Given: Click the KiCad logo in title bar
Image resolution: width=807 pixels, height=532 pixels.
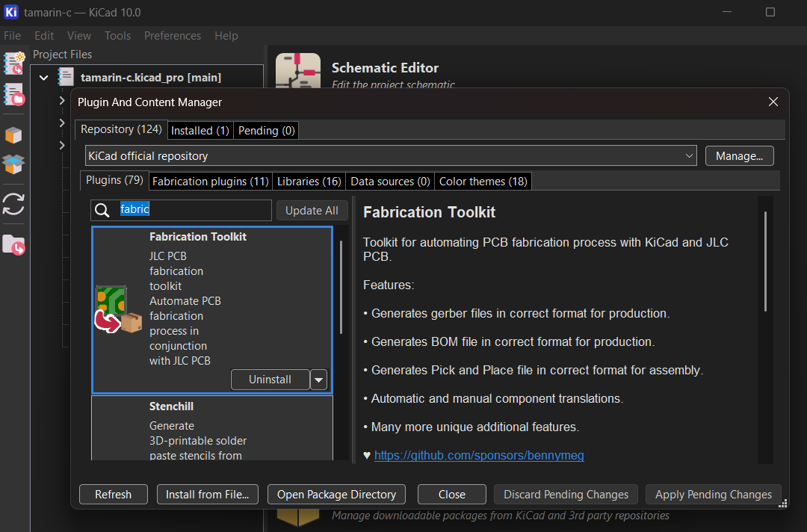Looking at the screenshot, I should coord(11,12).
